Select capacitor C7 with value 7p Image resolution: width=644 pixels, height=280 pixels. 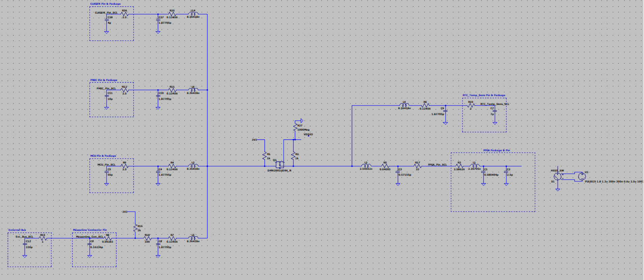(x=495, y=112)
